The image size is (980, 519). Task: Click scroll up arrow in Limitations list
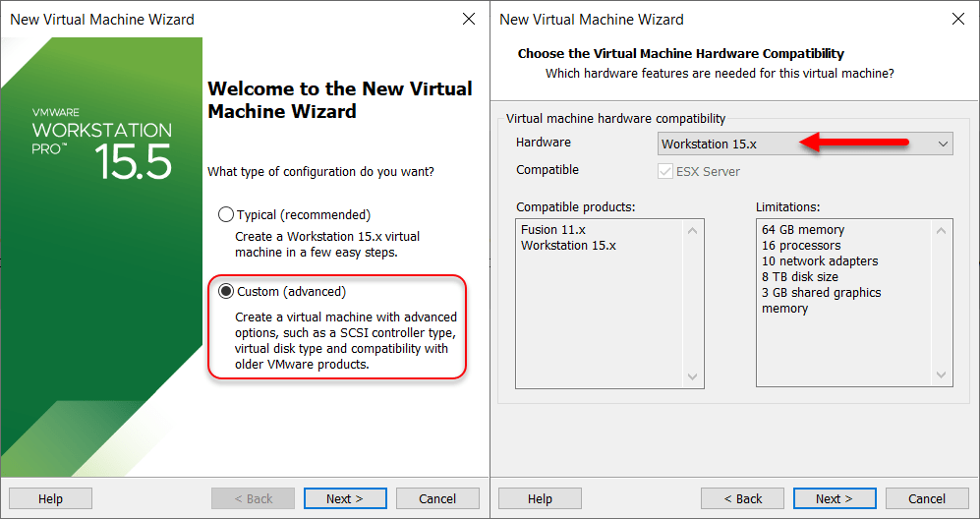(942, 231)
